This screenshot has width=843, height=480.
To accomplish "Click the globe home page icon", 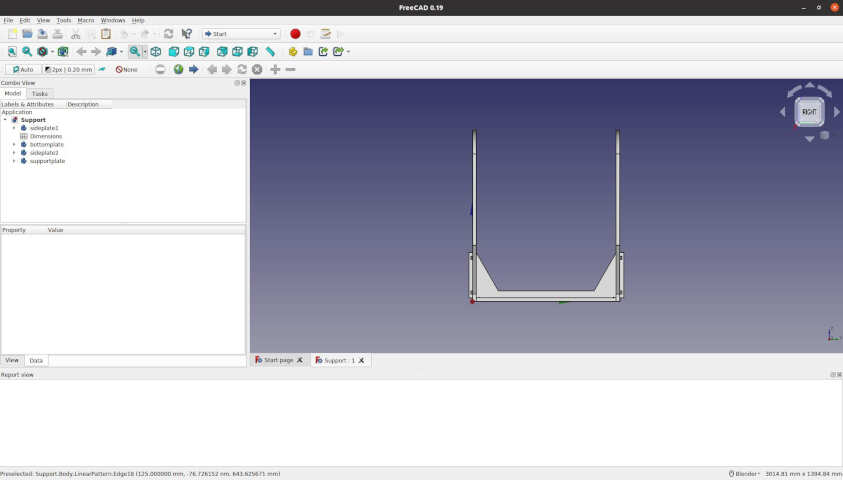I will coord(178,69).
